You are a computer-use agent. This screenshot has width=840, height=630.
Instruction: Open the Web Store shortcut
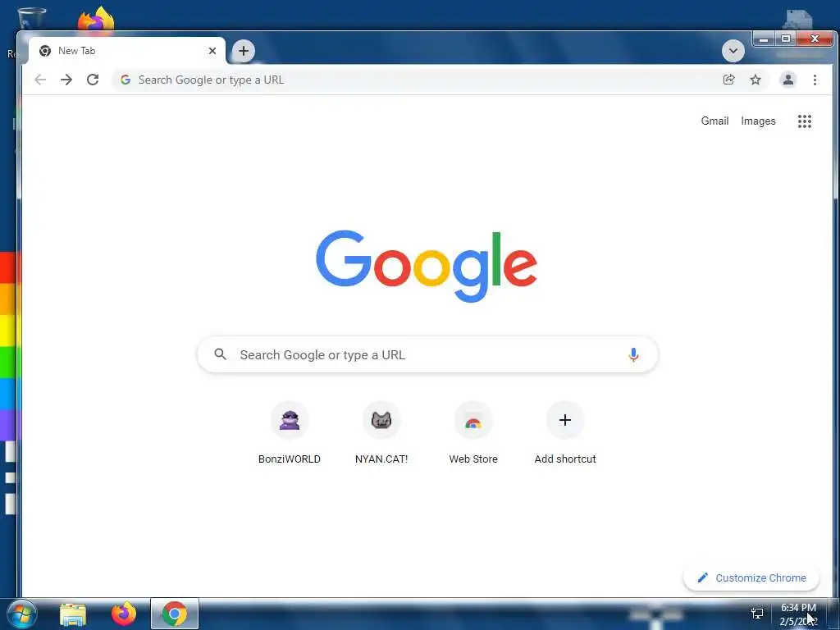click(x=473, y=433)
